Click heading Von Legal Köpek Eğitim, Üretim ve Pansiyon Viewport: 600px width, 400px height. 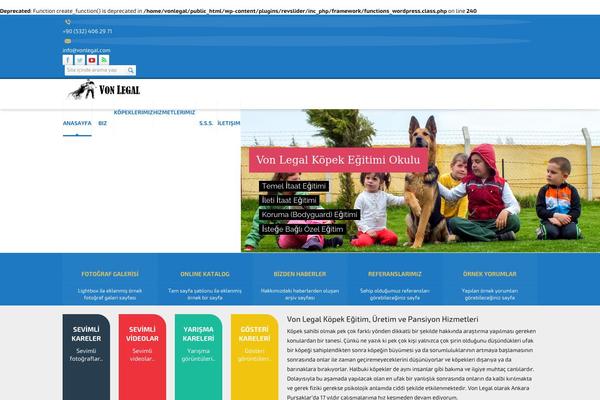click(382, 319)
